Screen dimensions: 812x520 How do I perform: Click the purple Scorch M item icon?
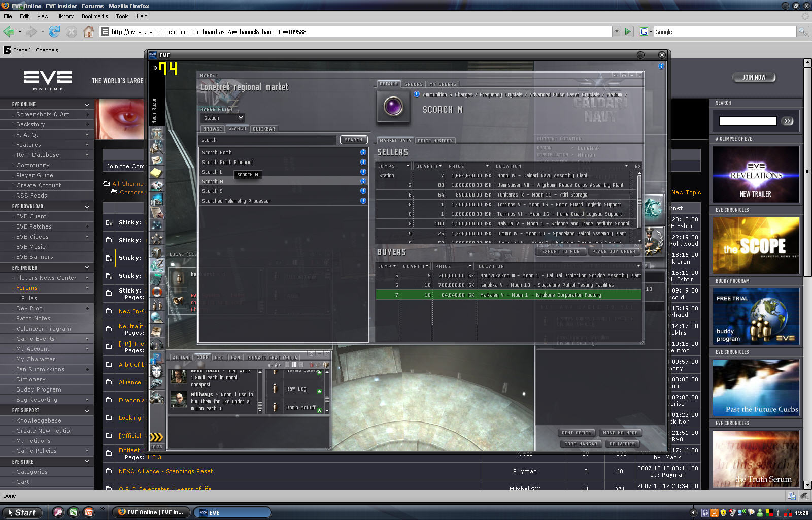(x=393, y=107)
